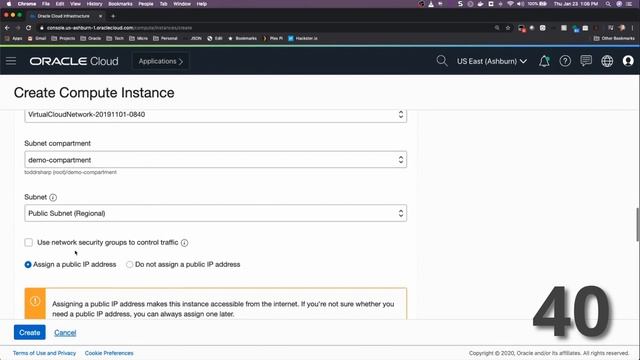Open the help question mark menu
The width and height of the screenshot is (640, 360).
tap(565, 61)
